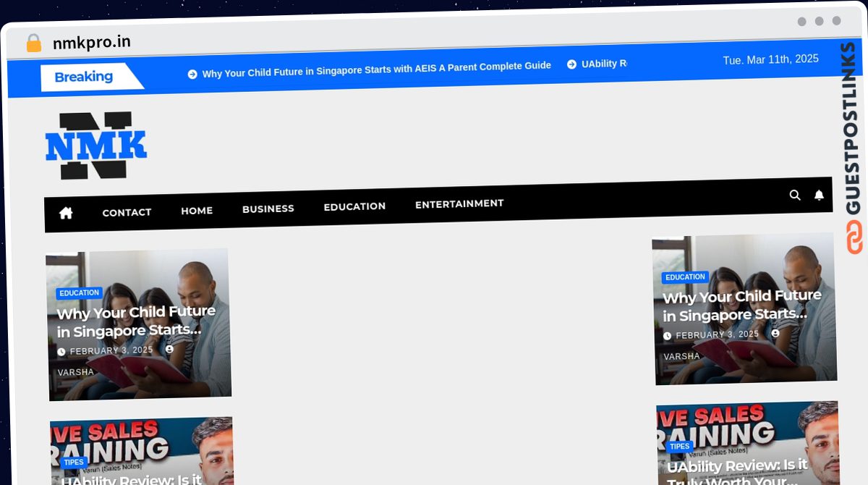Screen dimensions: 868x485
Task: Click the clock icon on the left Singapore article
Action: coord(61,352)
